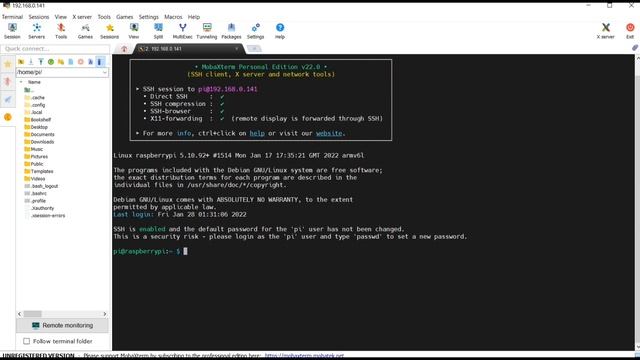Open the Terminal menu

coord(12,17)
